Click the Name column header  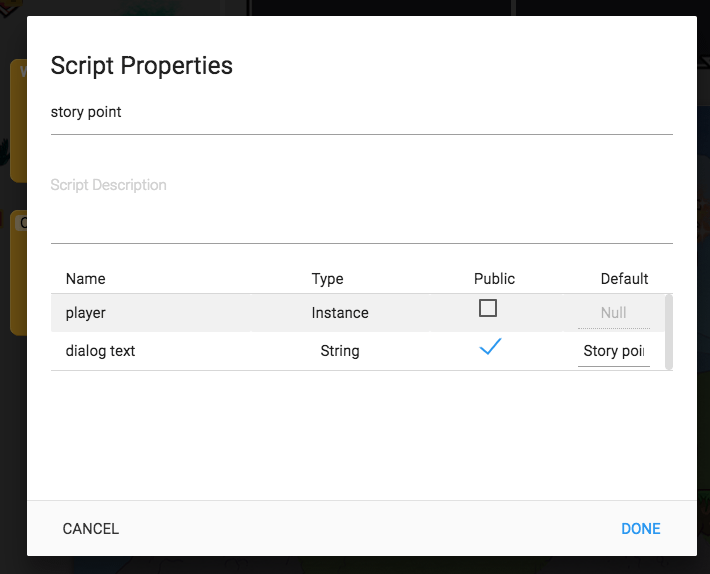86,279
